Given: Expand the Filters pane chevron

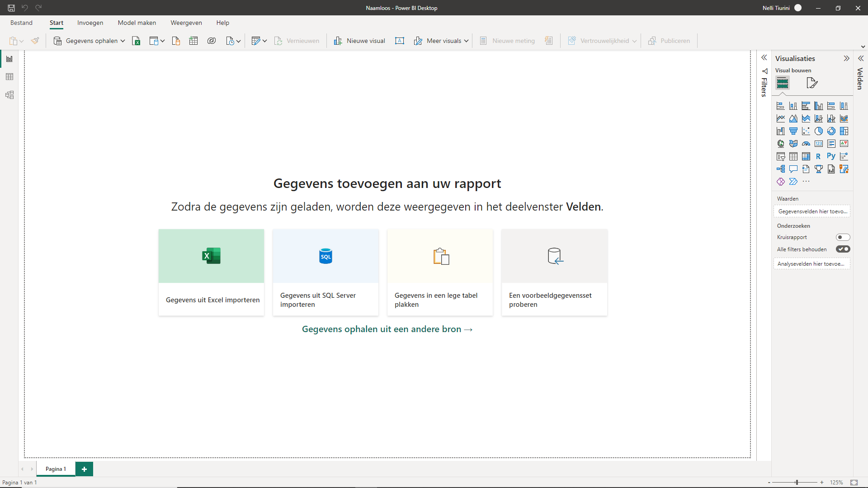Looking at the screenshot, I should pyautogui.click(x=764, y=58).
